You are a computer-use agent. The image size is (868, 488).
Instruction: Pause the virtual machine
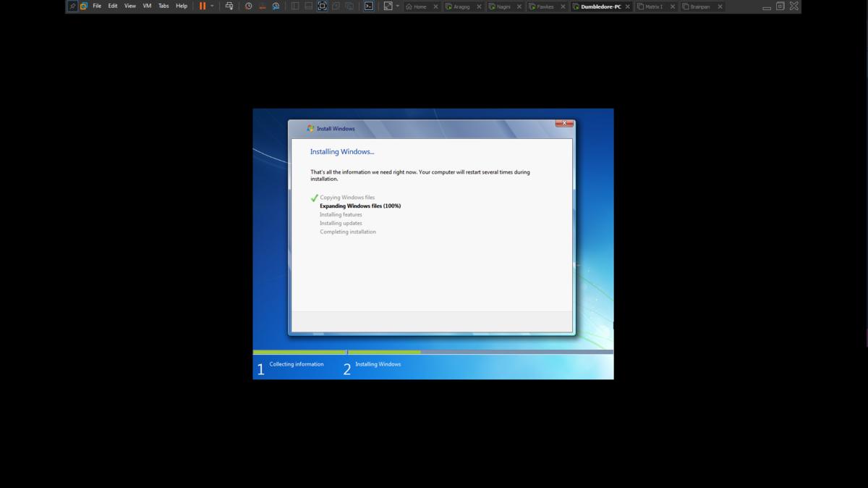203,6
